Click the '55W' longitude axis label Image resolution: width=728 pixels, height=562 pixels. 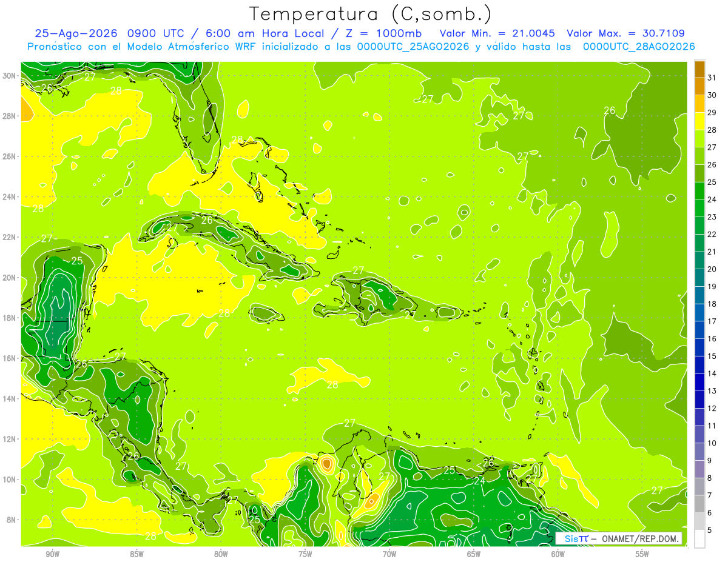tap(642, 554)
